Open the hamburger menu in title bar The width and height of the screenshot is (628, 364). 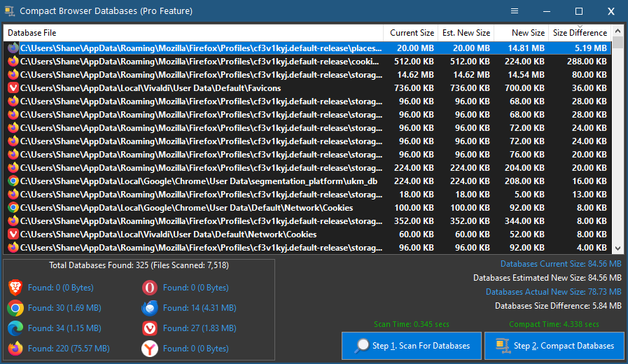(515, 10)
